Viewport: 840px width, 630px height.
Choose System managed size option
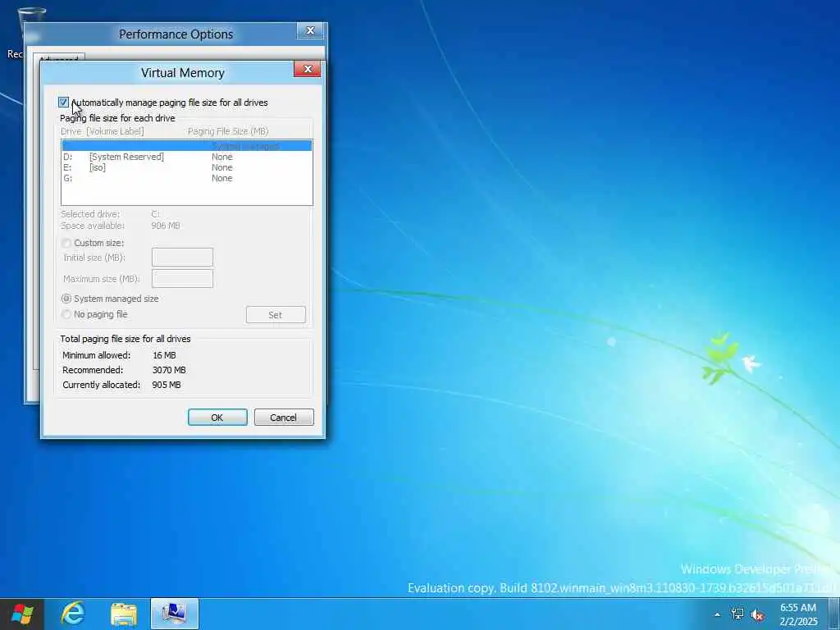pyautogui.click(x=66, y=299)
